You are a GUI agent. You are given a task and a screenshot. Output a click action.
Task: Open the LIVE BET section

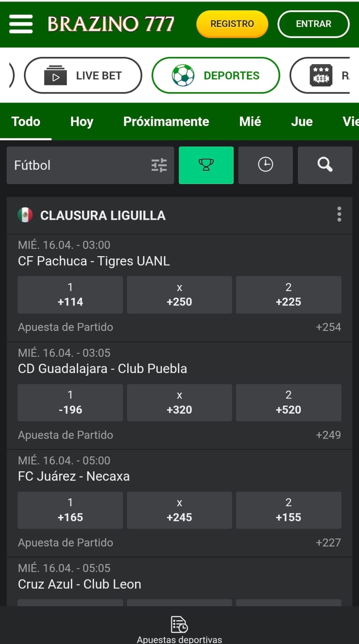tap(83, 76)
